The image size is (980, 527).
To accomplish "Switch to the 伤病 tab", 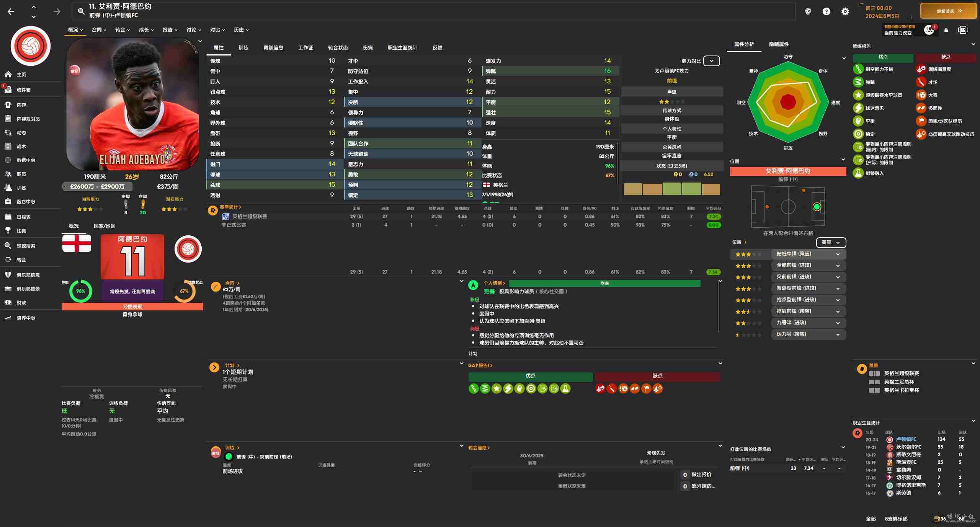I will tap(368, 48).
